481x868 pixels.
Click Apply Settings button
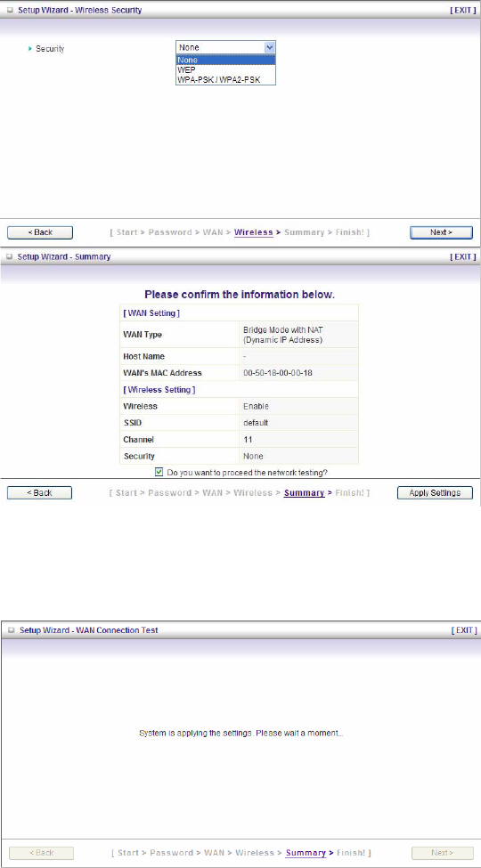click(x=435, y=492)
